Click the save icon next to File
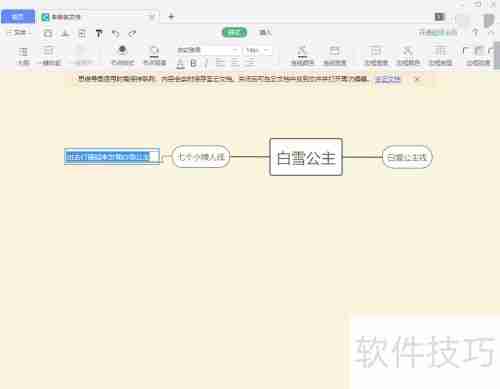The height and width of the screenshot is (389, 500). (x=48, y=33)
